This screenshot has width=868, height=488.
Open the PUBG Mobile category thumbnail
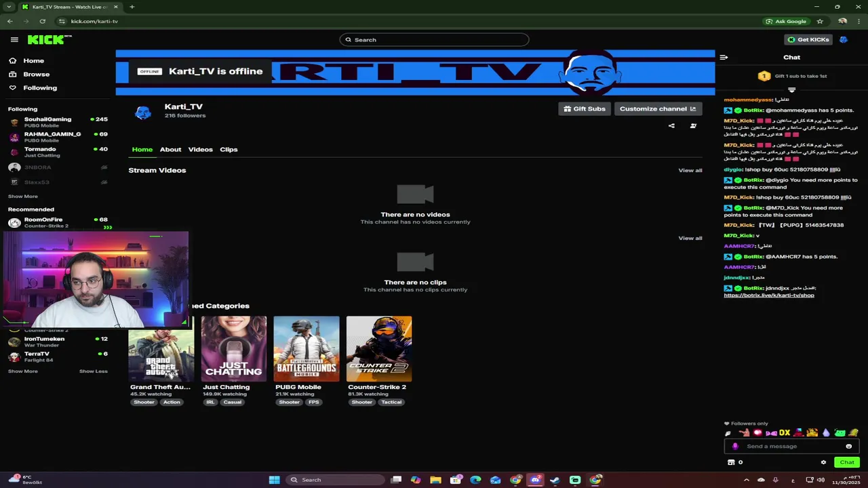coord(307,348)
